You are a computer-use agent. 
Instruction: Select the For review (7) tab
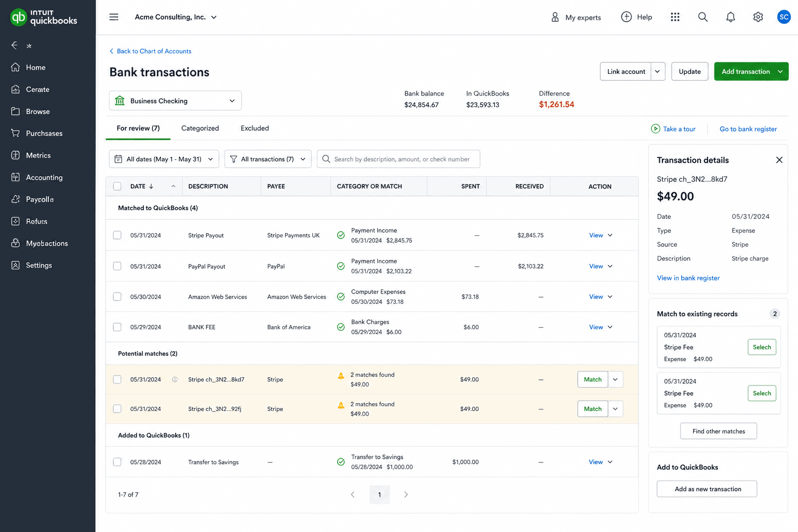point(138,128)
